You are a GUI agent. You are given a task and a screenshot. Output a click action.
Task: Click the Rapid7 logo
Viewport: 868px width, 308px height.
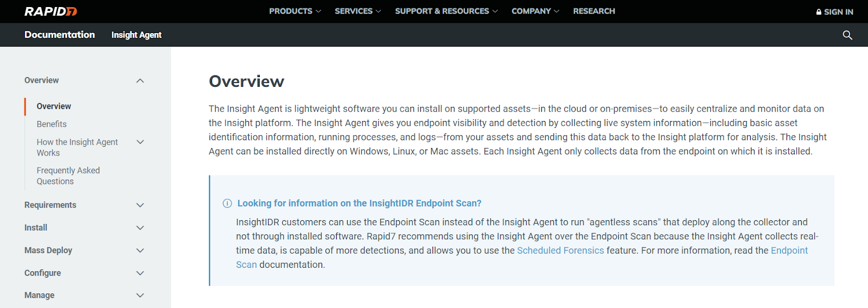[x=51, y=11]
